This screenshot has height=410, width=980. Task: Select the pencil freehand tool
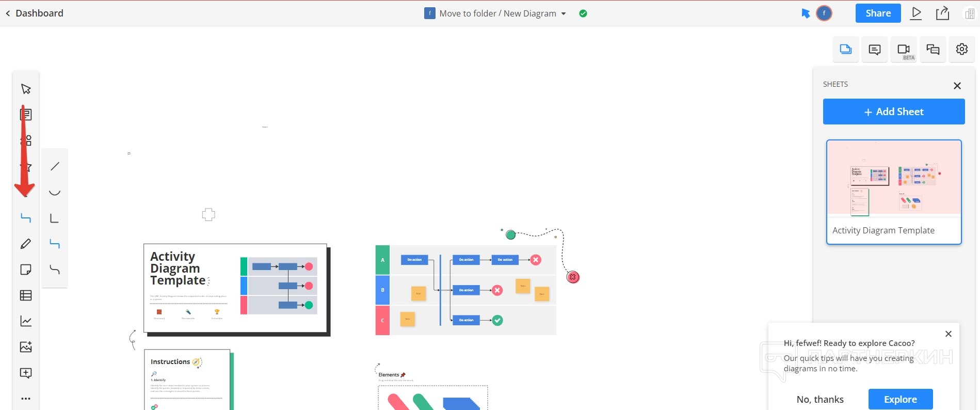pyautogui.click(x=26, y=244)
